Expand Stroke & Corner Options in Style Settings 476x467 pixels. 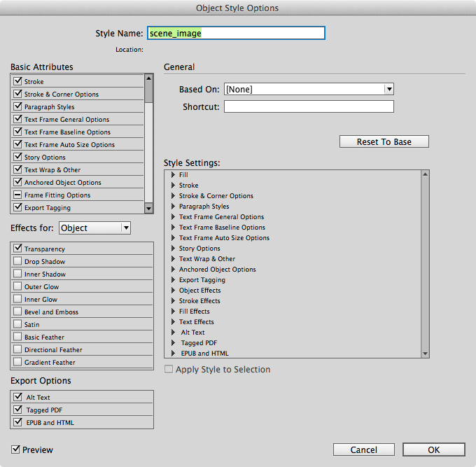[x=173, y=195]
